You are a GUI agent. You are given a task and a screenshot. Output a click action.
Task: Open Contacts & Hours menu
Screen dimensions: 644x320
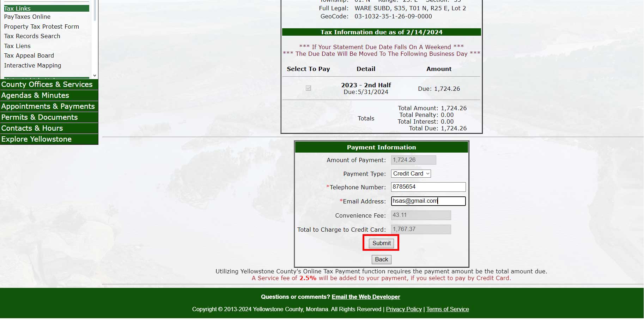tap(32, 128)
